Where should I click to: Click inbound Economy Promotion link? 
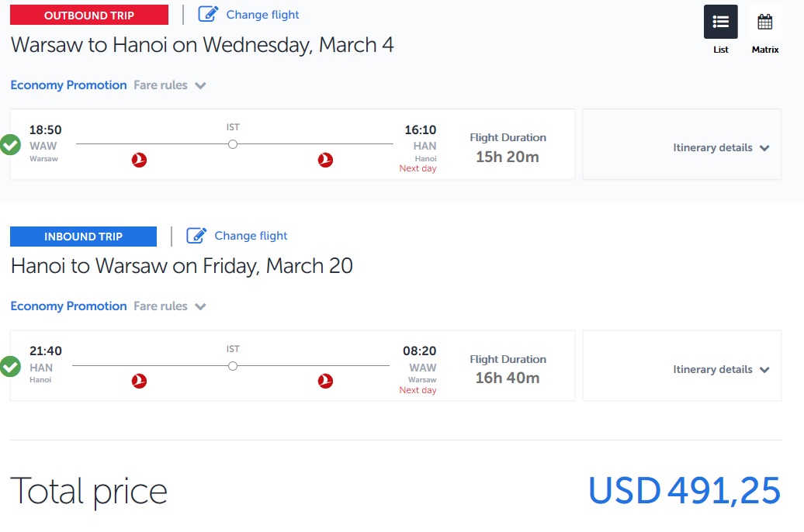68,306
